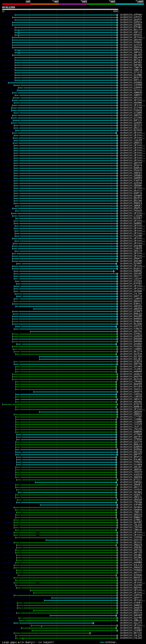
Task: Click the green ~80% identity legend segment
Action: (101, 4)
